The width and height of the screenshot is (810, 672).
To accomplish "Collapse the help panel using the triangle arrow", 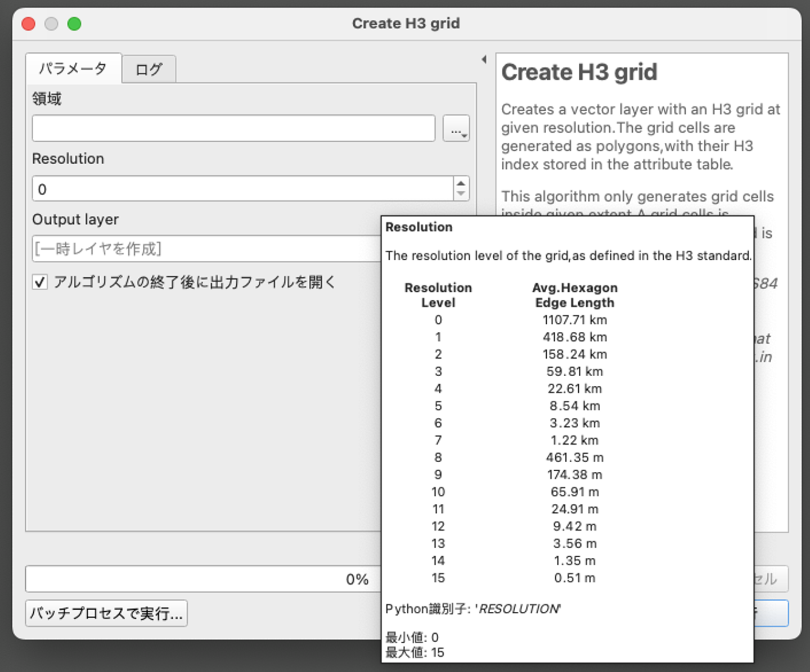I will tap(484, 60).
